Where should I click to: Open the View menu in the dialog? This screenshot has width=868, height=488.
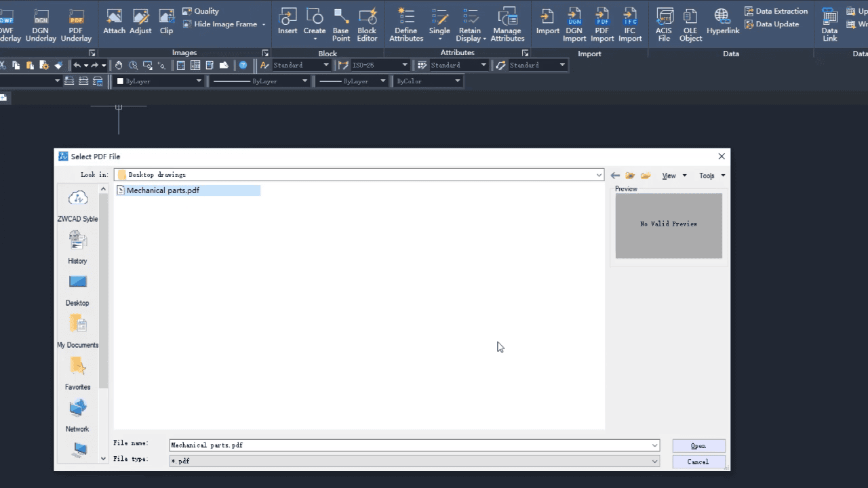[674, 176]
